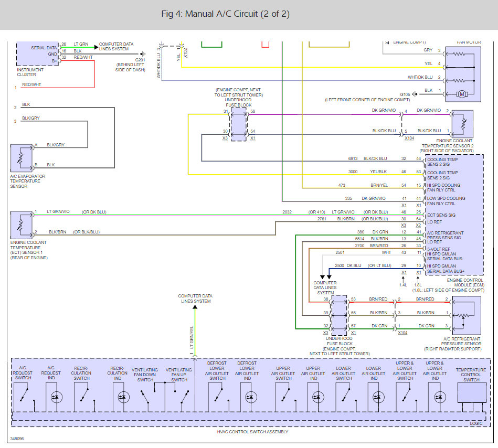Click the Lower Air Outlet IND LED symbol
Viewport: 498px width, 448px height.
[x=378, y=397]
